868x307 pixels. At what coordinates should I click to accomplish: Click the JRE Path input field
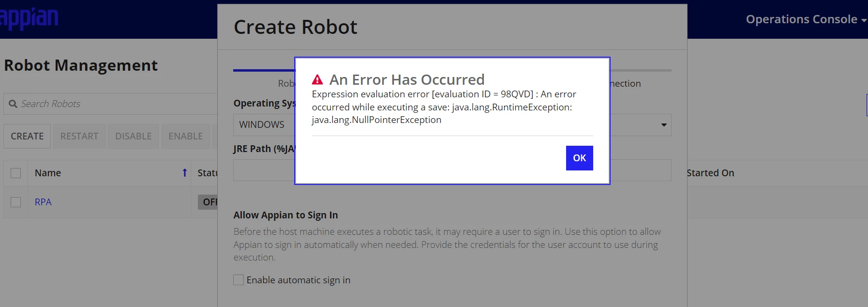pos(452,170)
